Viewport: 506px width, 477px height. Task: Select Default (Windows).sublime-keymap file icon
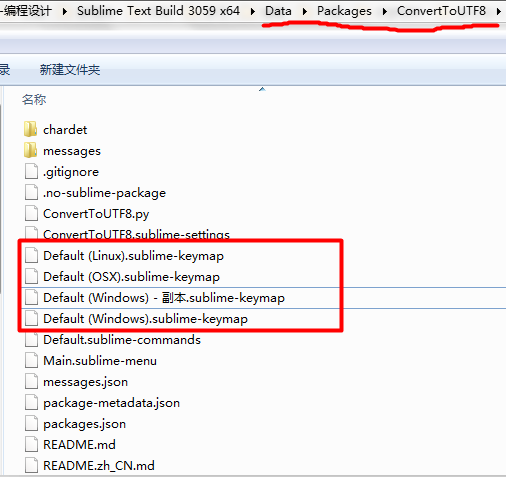point(31,318)
